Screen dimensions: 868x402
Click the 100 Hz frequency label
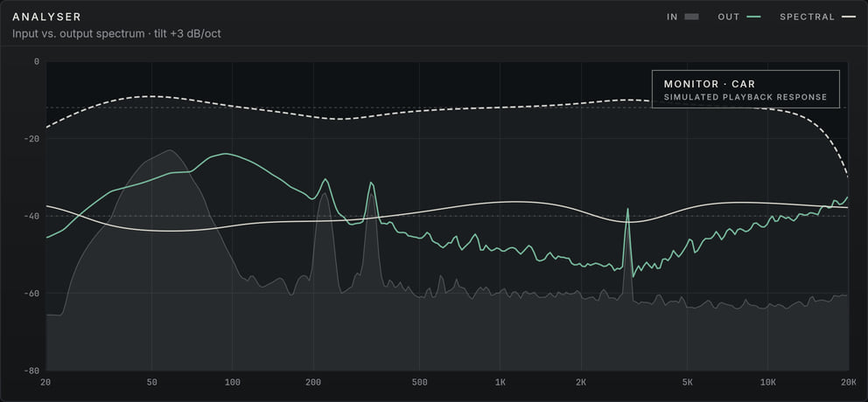(233, 382)
